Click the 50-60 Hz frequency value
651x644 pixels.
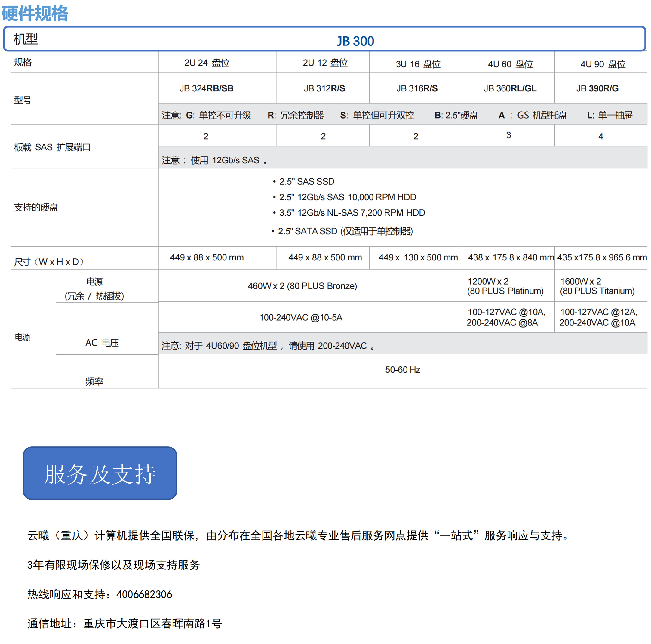pos(403,370)
